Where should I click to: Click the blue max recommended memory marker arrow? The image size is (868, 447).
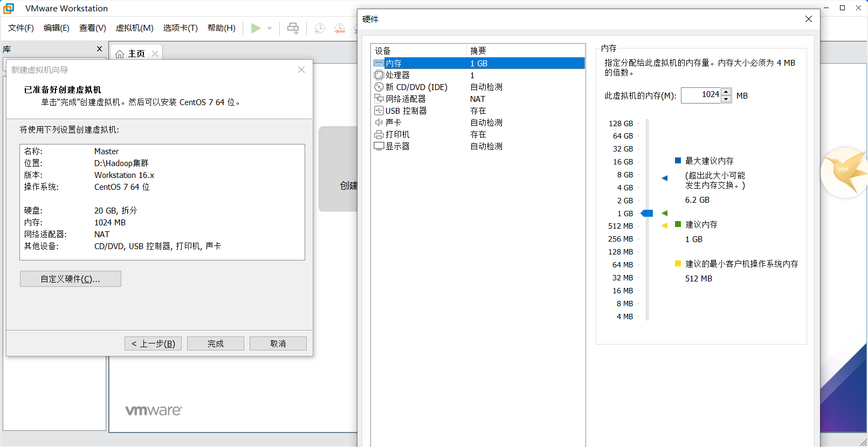[x=665, y=178]
